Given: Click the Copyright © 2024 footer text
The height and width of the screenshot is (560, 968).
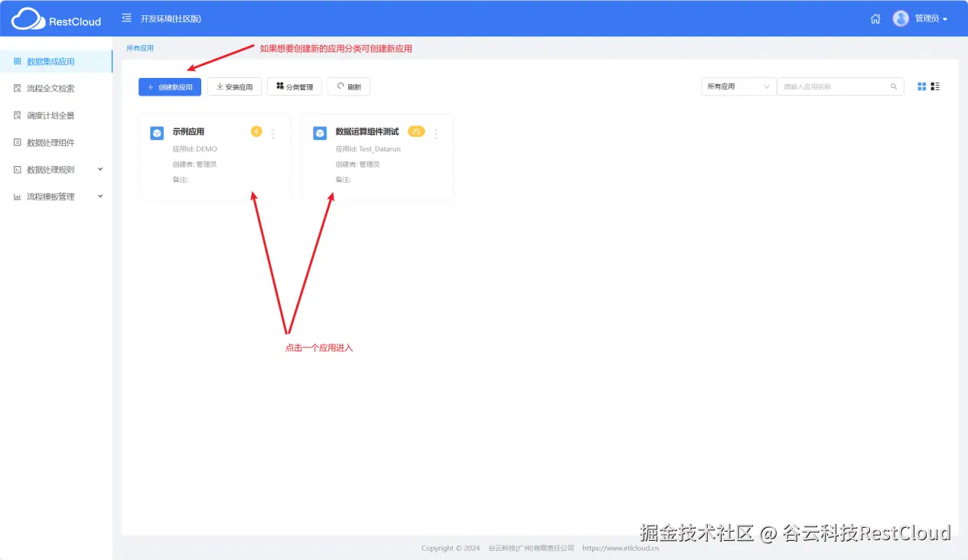Looking at the screenshot, I should coord(451,548).
